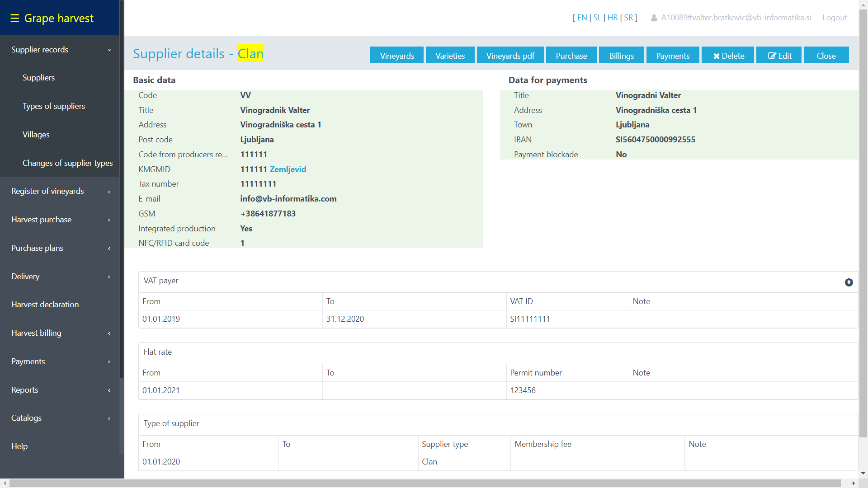This screenshot has width=868, height=488.
Task: Click the up-arrow icon in VAT payer panel
Action: [849, 282]
